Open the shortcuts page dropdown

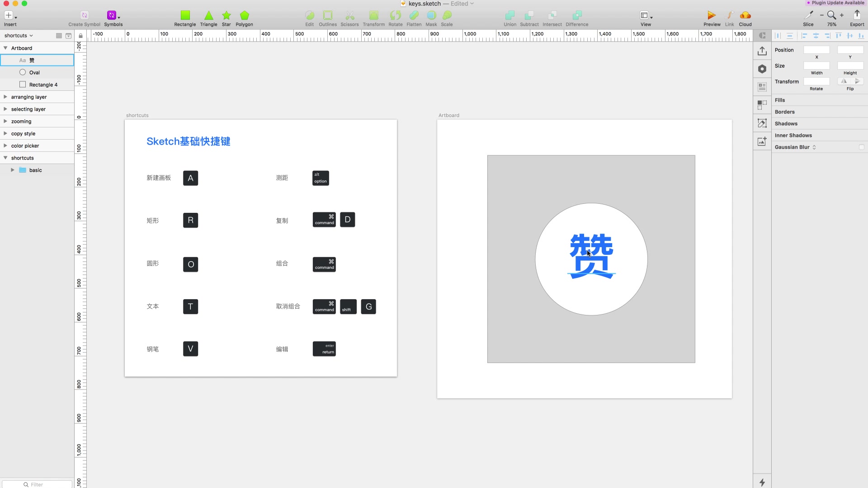[19, 36]
